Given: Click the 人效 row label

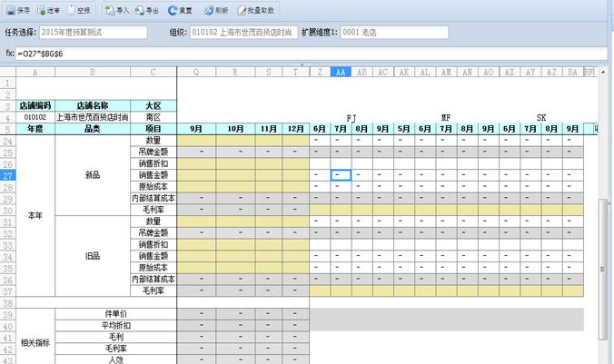Looking at the screenshot, I should 116,359.
